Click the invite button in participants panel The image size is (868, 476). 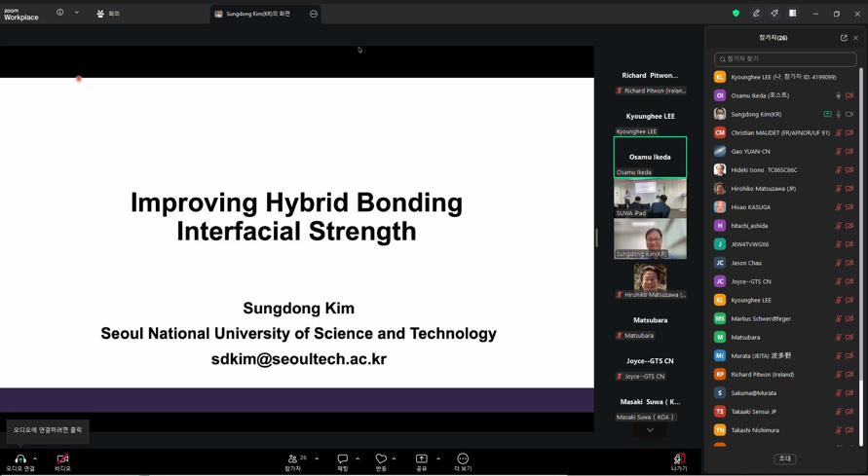785,458
